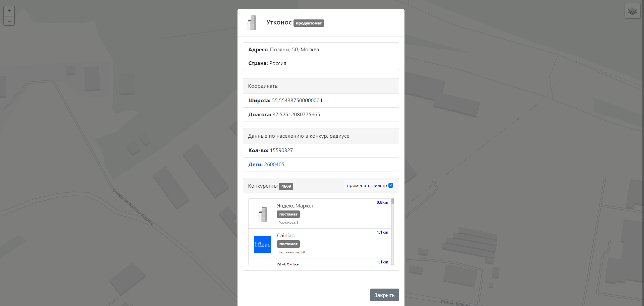
Task: Click the Страна: Россия row
Action: click(321, 63)
